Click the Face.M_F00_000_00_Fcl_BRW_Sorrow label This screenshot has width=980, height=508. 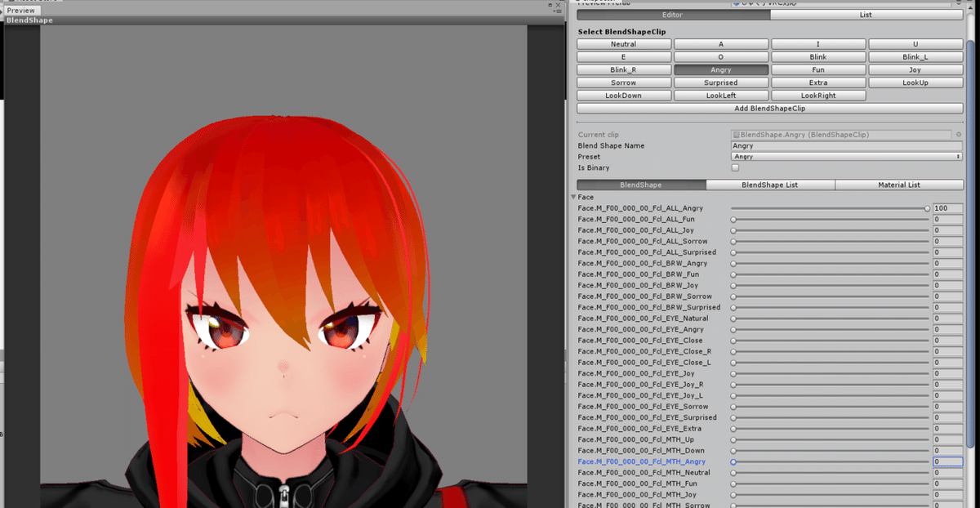tap(644, 296)
